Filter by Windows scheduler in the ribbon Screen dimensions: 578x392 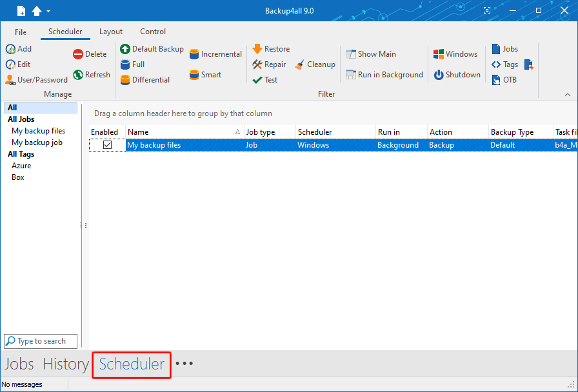(x=455, y=54)
